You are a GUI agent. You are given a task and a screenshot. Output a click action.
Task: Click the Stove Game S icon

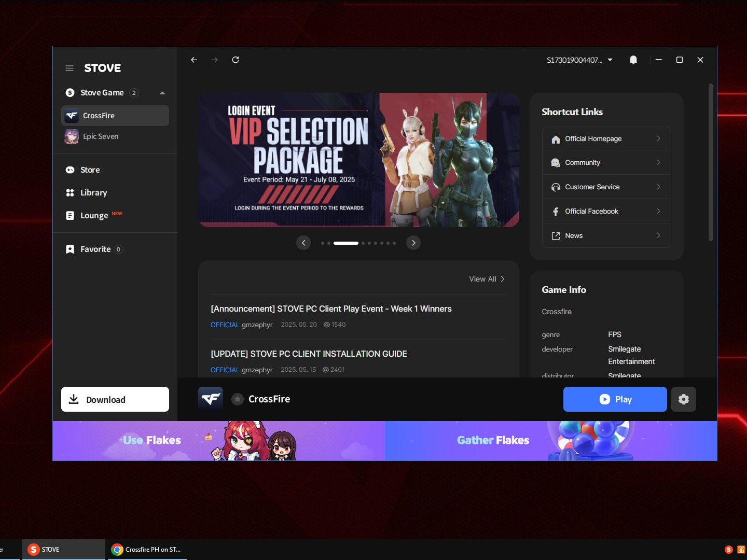[70, 93]
